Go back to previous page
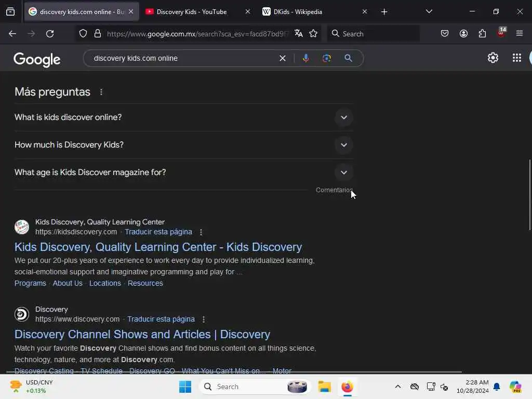This screenshot has width=532, height=399. 12,34
